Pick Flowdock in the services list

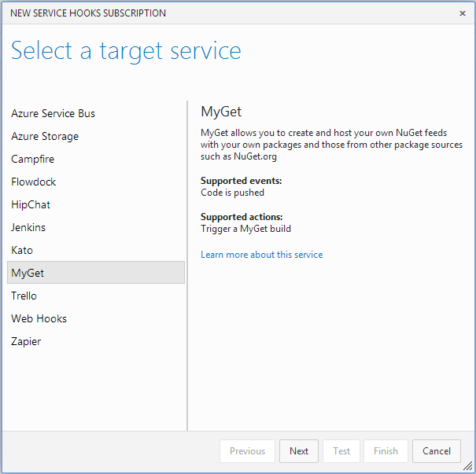click(34, 182)
